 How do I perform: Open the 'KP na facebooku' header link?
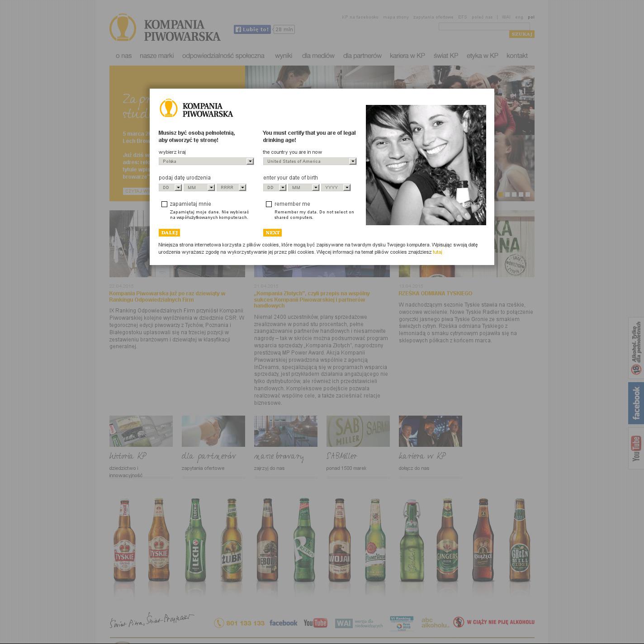click(360, 17)
